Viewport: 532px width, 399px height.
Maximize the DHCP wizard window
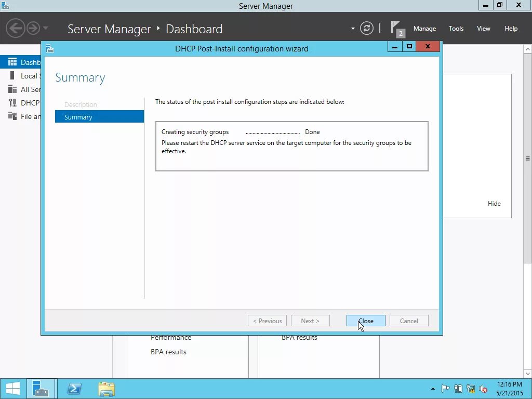[409, 46]
